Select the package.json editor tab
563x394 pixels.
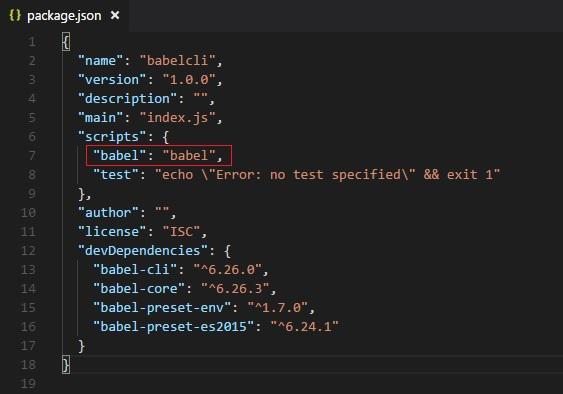click(x=64, y=15)
